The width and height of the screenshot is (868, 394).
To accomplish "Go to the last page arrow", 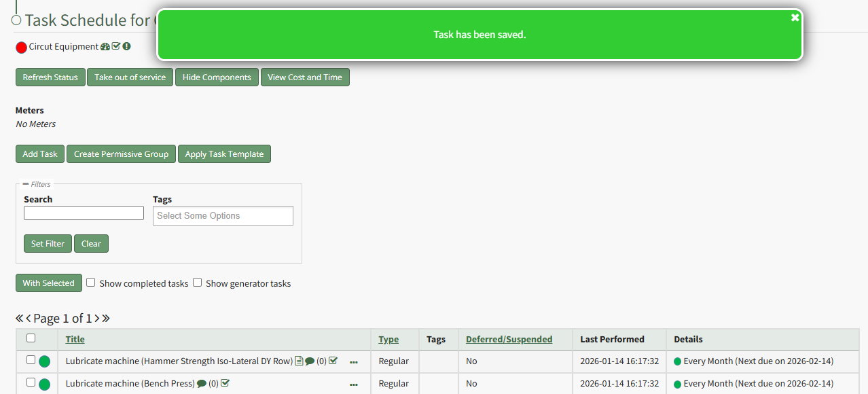I will coord(106,319).
